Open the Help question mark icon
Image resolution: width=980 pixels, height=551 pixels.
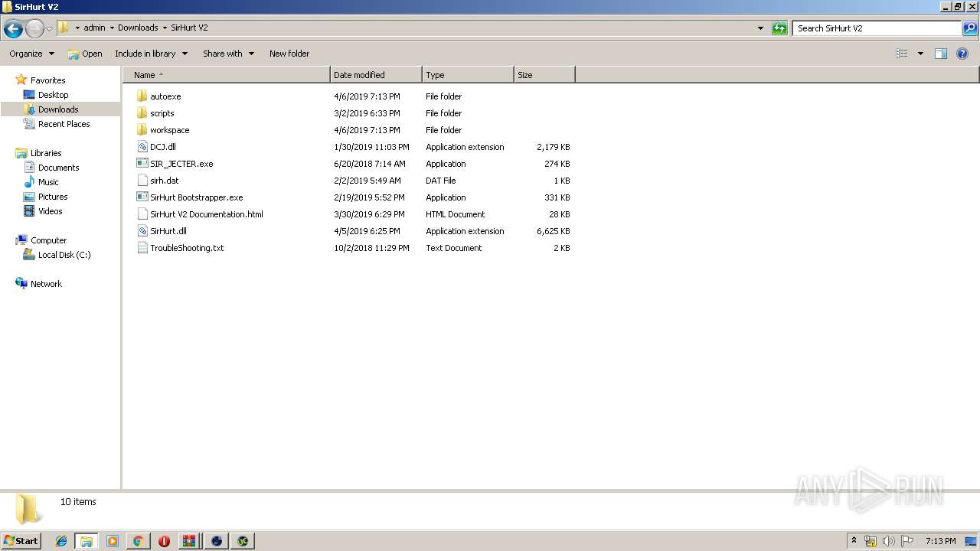[x=962, y=54]
